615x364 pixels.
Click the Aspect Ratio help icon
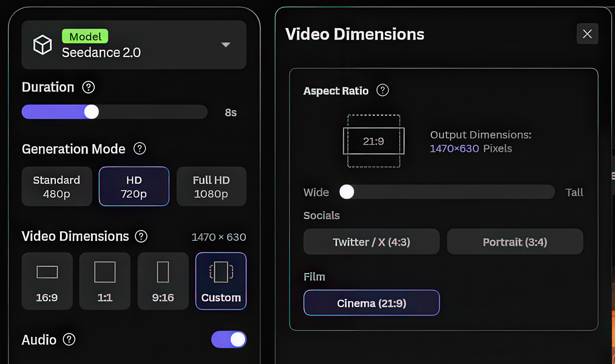coord(382,90)
